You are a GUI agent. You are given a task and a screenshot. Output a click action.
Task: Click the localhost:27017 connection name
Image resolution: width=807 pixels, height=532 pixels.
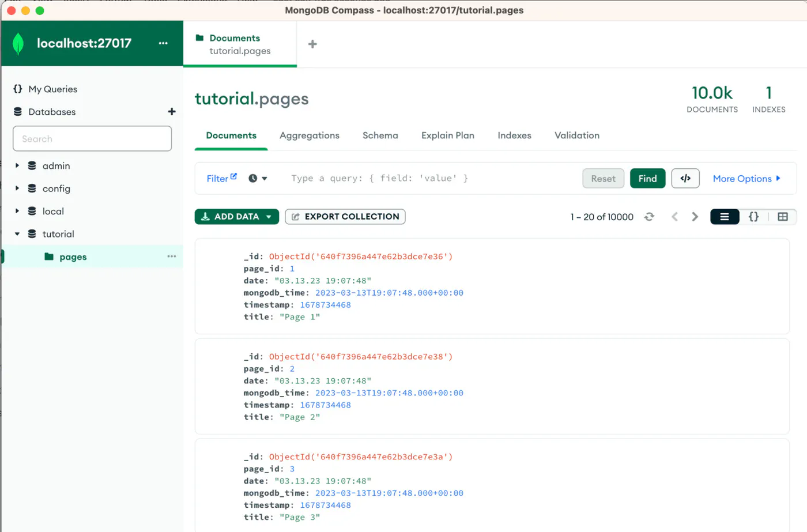point(84,43)
